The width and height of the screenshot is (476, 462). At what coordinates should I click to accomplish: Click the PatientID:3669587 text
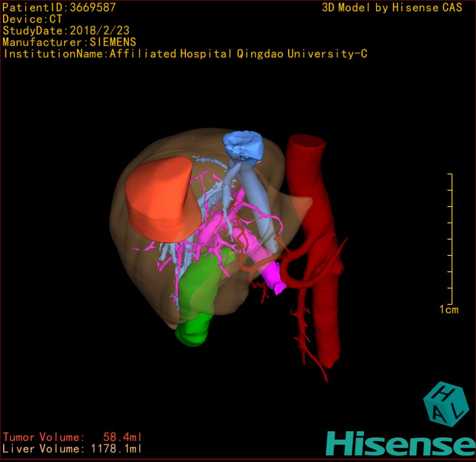pyautogui.click(x=59, y=7)
